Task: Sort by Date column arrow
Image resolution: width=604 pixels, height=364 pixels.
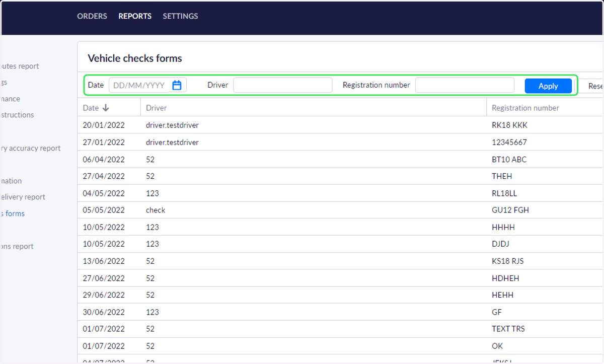Action: point(106,108)
